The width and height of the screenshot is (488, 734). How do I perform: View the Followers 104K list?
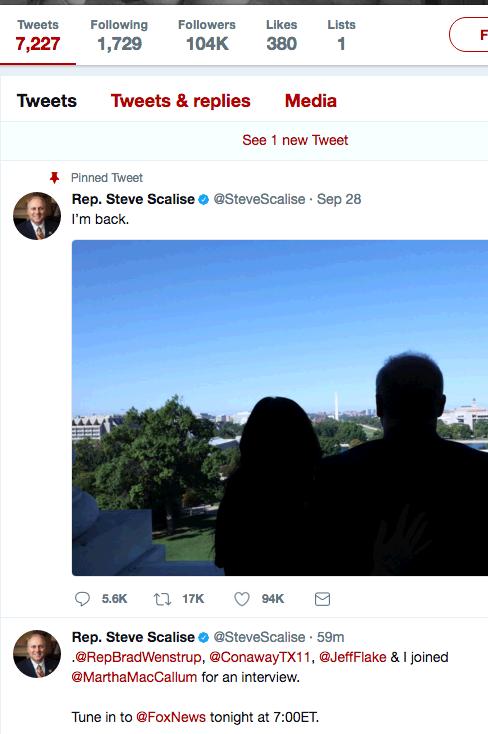click(x=207, y=36)
